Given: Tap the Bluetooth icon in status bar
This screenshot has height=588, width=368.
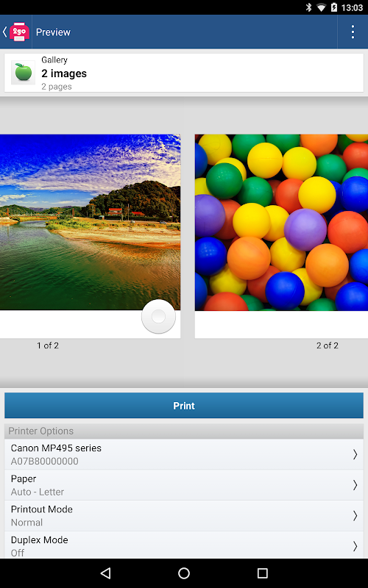Looking at the screenshot, I should click(308, 7).
